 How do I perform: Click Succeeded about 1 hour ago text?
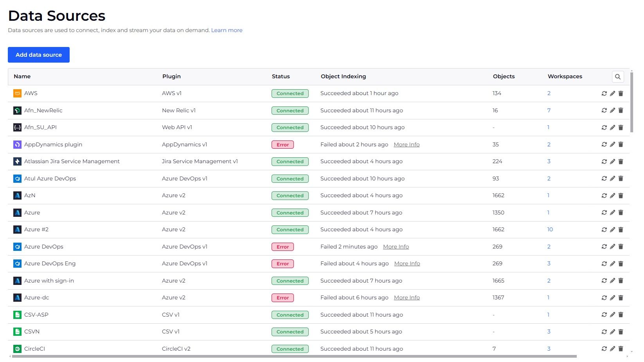pos(359,93)
